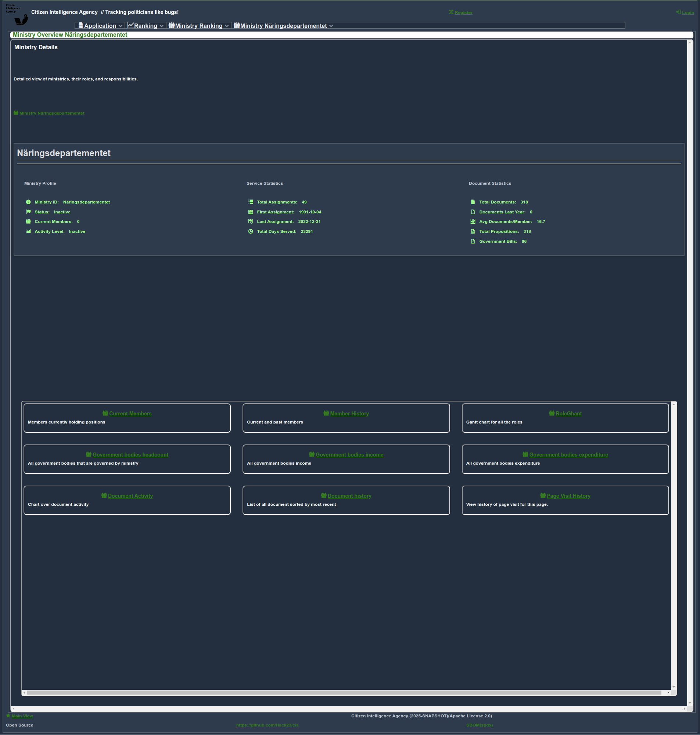Click the Ministry Overview Näringsdepartementet title
The height and width of the screenshot is (735, 700).
tap(70, 35)
